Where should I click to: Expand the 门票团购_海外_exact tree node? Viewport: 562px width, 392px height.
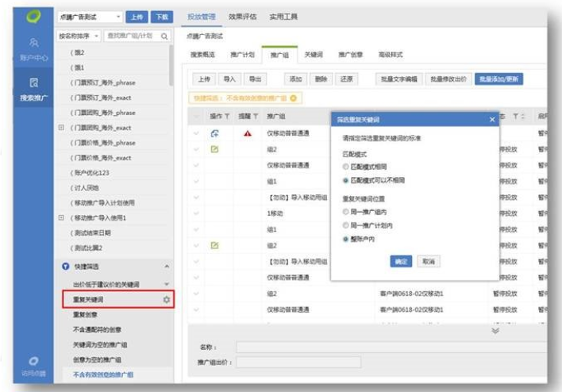(x=61, y=128)
